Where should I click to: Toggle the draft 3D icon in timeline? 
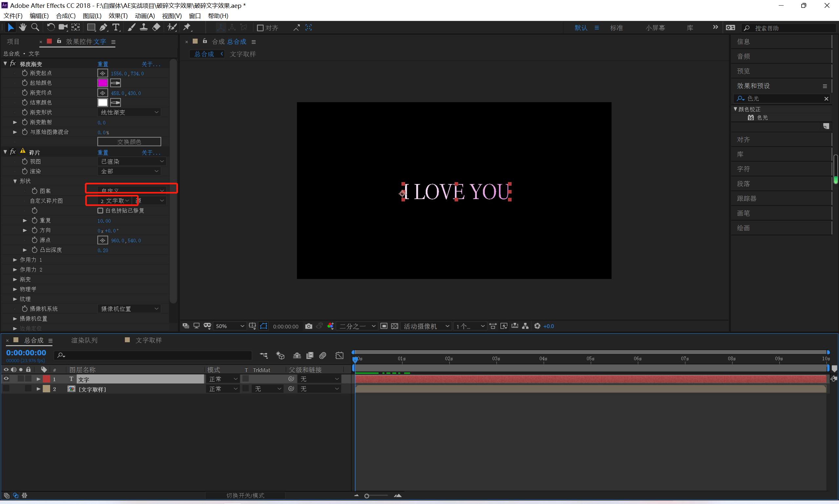coord(280,356)
